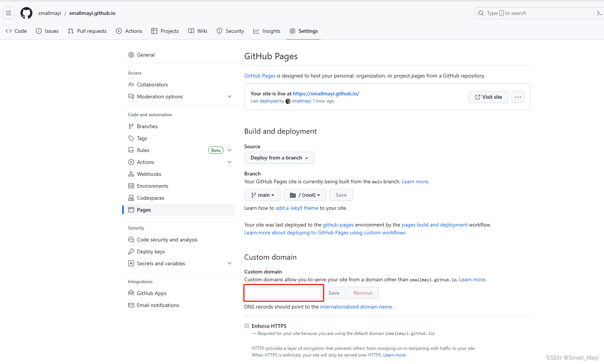Image resolution: width=604 pixels, height=364 pixels.
Task: Click the Email notifications envelope icon
Action: click(x=131, y=305)
